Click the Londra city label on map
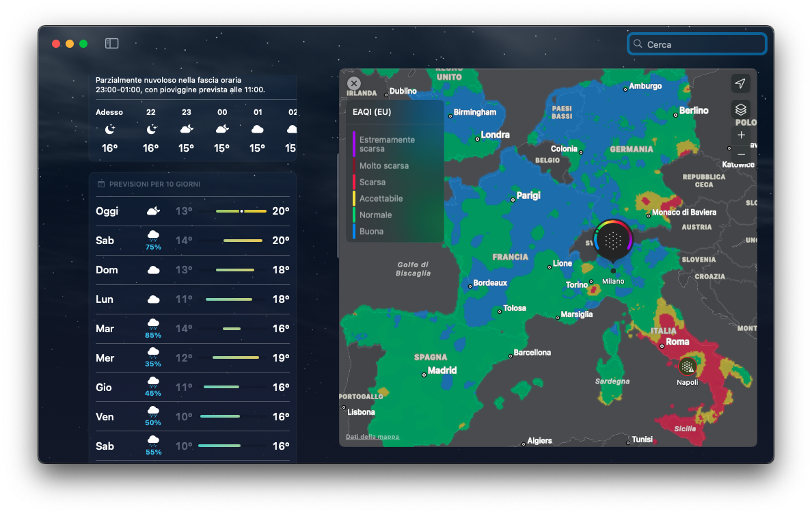Screen dimensions: 812x514 (x=495, y=135)
